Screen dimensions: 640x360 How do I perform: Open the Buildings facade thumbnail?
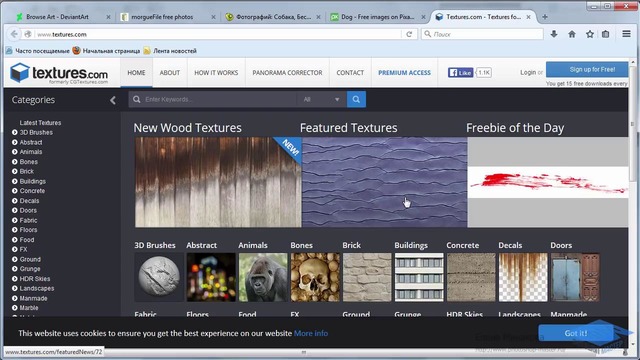[x=419, y=277]
